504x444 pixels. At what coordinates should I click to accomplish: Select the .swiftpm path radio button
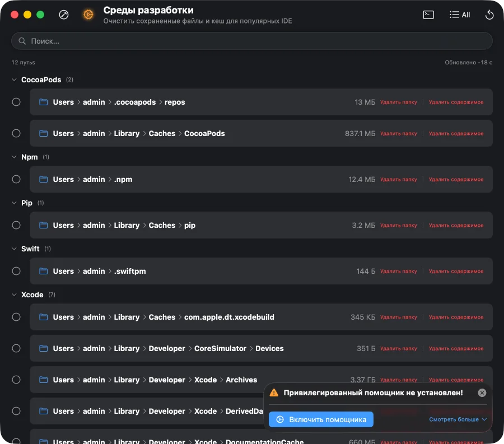[x=16, y=271]
